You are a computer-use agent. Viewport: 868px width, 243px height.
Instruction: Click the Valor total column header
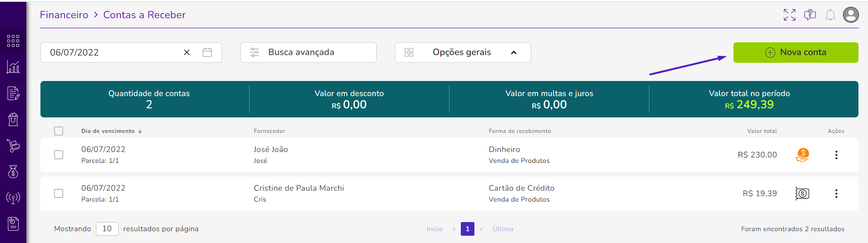click(762, 131)
